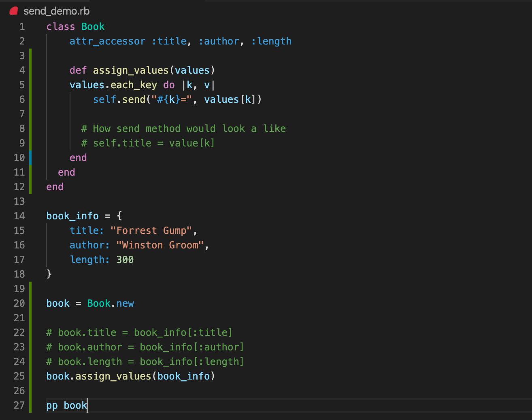
Task: Click the number 300 on line 17
Action: [125, 260]
